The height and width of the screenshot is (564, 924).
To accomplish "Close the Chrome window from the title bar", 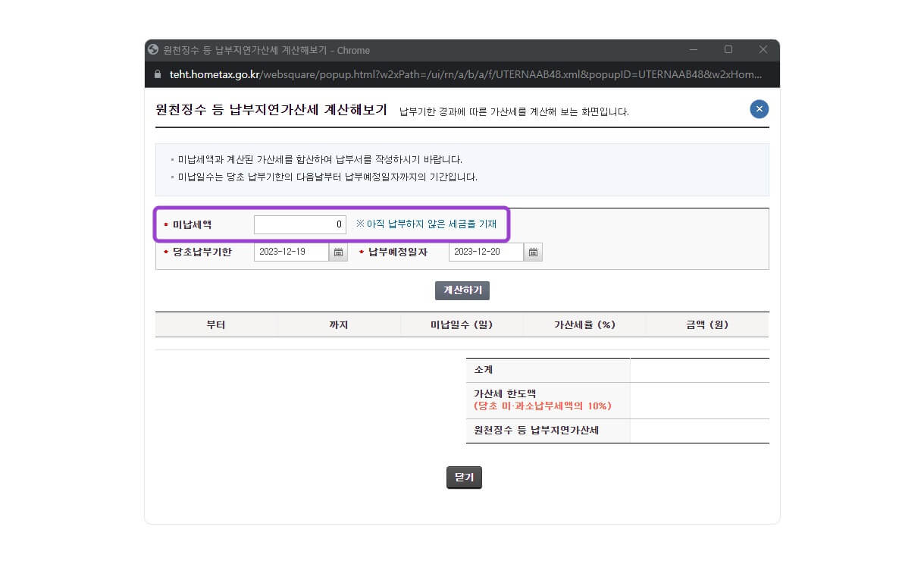I will click(x=763, y=50).
